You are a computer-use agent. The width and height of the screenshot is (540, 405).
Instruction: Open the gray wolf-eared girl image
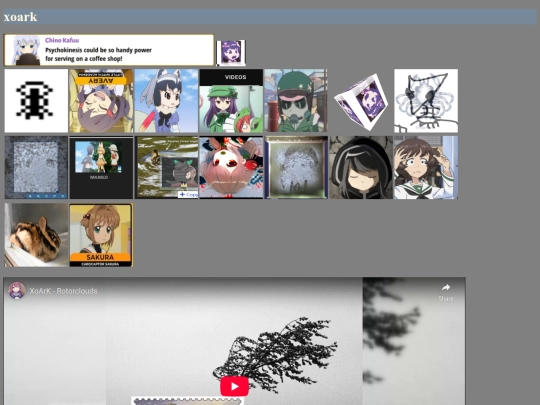pos(166,101)
